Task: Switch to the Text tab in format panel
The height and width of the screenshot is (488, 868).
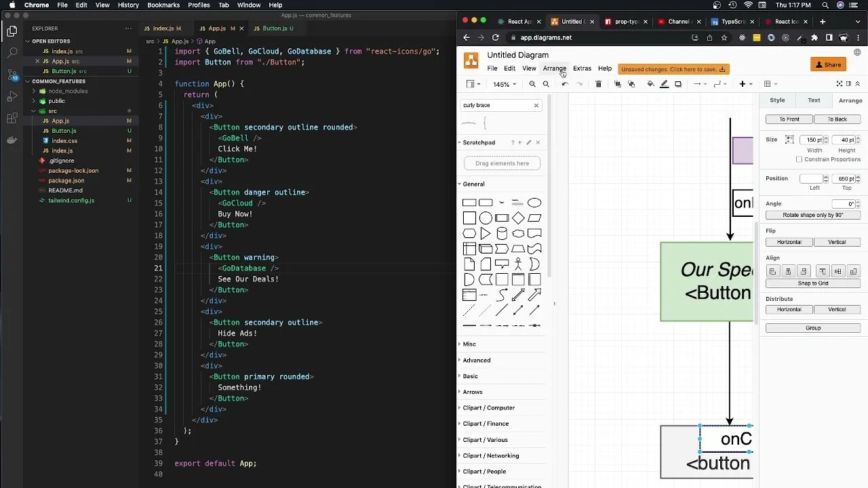Action: (814, 100)
